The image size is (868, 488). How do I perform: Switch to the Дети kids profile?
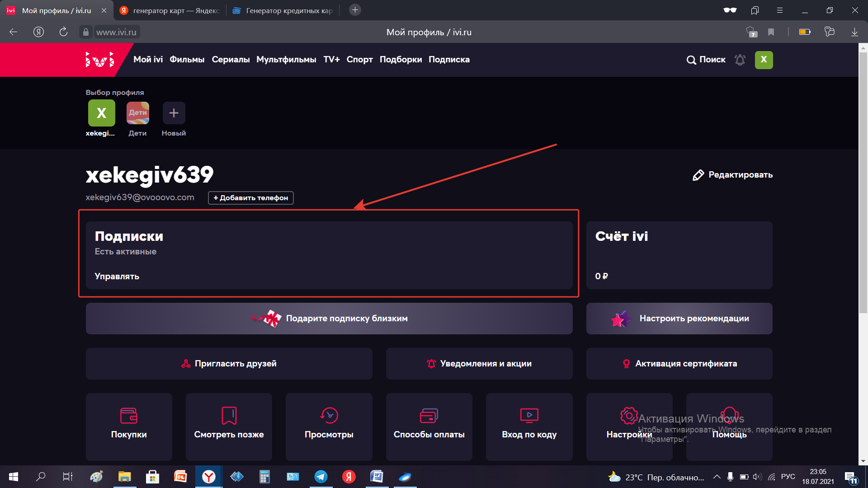(137, 113)
